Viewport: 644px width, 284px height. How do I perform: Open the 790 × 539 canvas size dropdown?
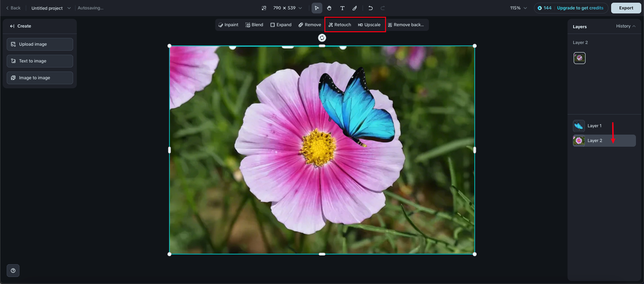[x=288, y=8]
